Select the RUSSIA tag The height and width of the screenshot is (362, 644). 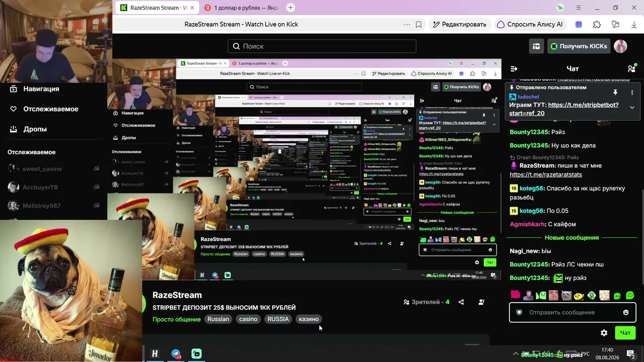pyautogui.click(x=278, y=319)
